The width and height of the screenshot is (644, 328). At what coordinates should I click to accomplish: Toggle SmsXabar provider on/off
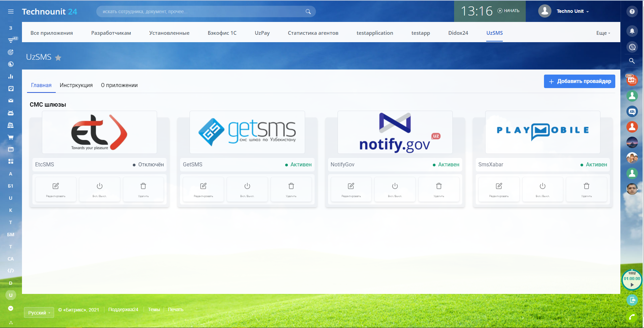(x=543, y=189)
